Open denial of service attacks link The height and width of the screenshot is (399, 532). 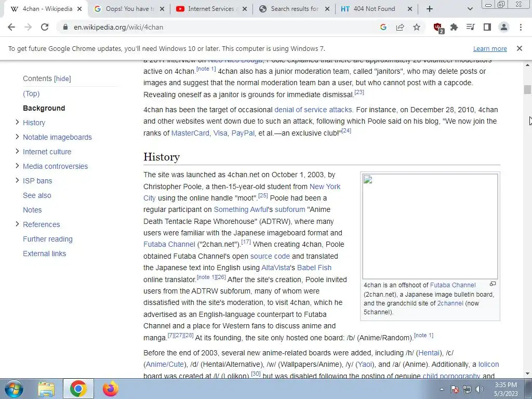pos(313,110)
